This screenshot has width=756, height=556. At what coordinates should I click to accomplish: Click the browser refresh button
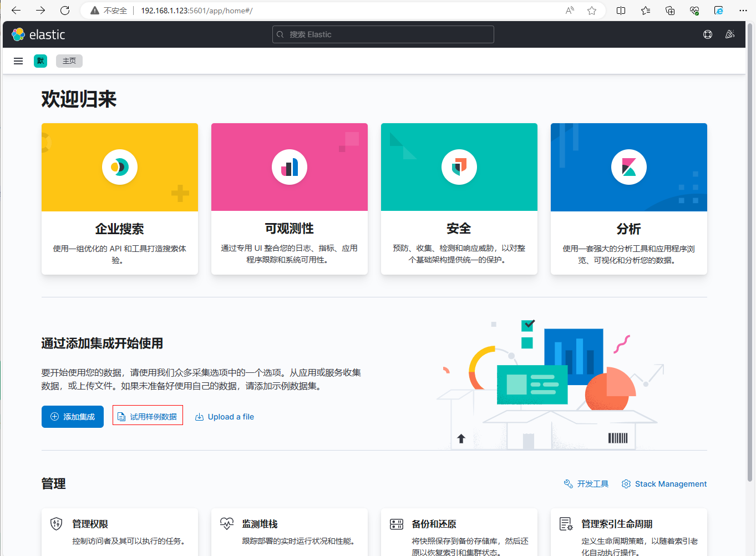[x=65, y=11]
